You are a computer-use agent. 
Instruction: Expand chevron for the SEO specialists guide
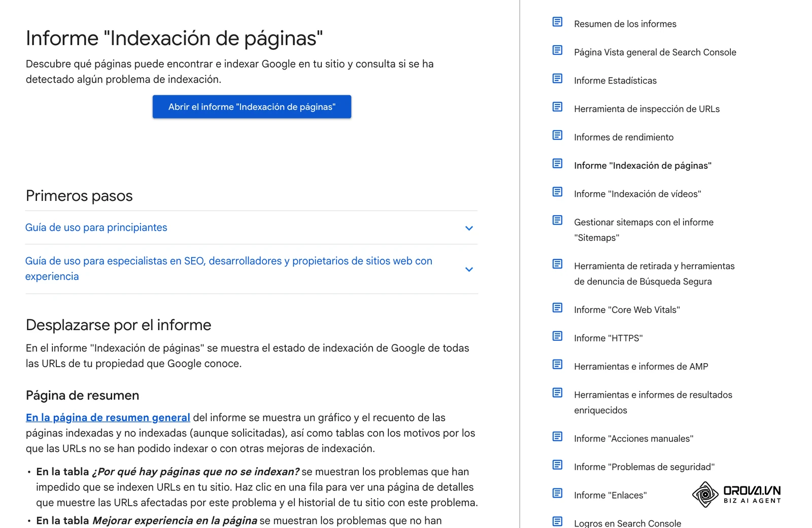469,269
